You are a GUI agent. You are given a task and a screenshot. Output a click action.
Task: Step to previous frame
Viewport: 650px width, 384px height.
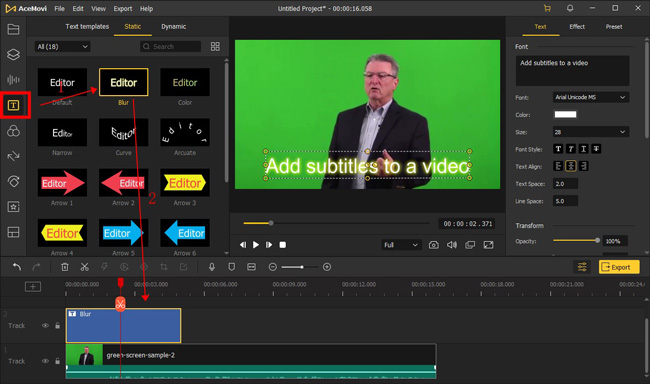(243, 245)
